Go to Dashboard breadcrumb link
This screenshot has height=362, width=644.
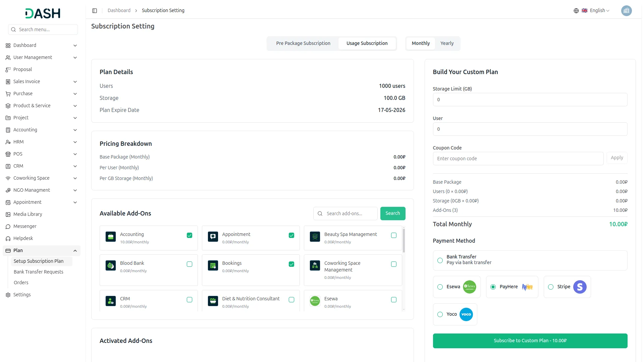[119, 11]
